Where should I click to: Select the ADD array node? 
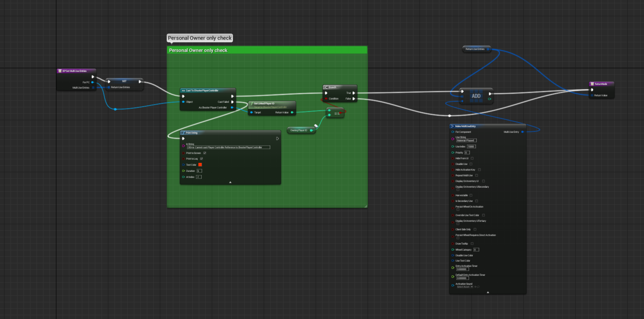pos(476,96)
